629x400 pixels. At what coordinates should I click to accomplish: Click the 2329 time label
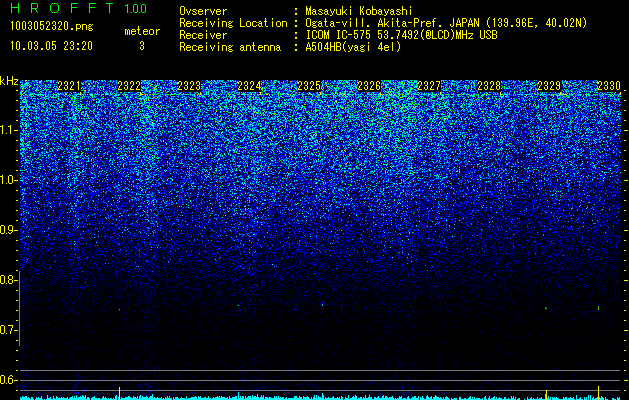pyautogui.click(x=549, y=86)
